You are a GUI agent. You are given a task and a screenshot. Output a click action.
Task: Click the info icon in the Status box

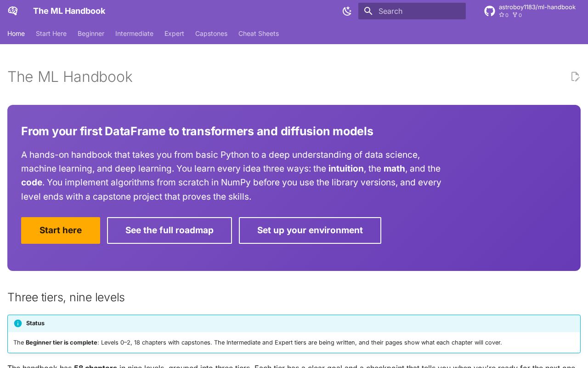(18, 323)
